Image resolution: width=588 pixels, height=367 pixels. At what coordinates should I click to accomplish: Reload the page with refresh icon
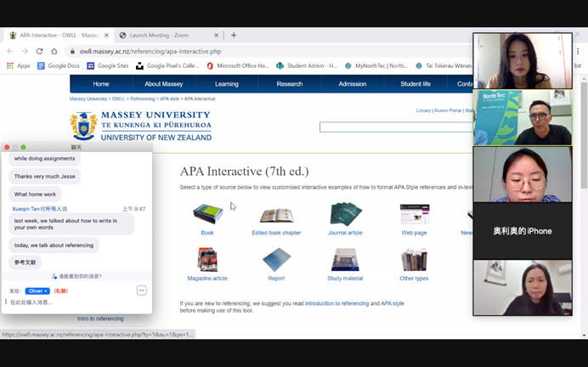pos(39,51)
